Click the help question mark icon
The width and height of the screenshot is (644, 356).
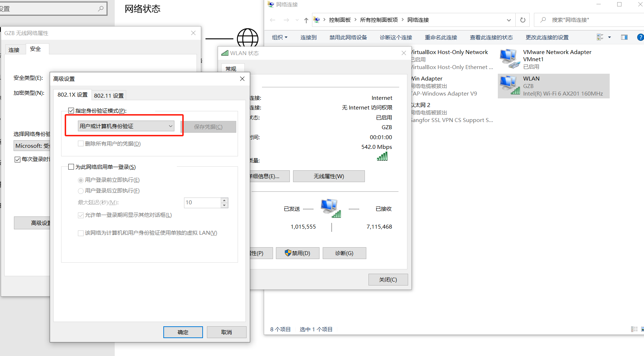coord(640,37)
